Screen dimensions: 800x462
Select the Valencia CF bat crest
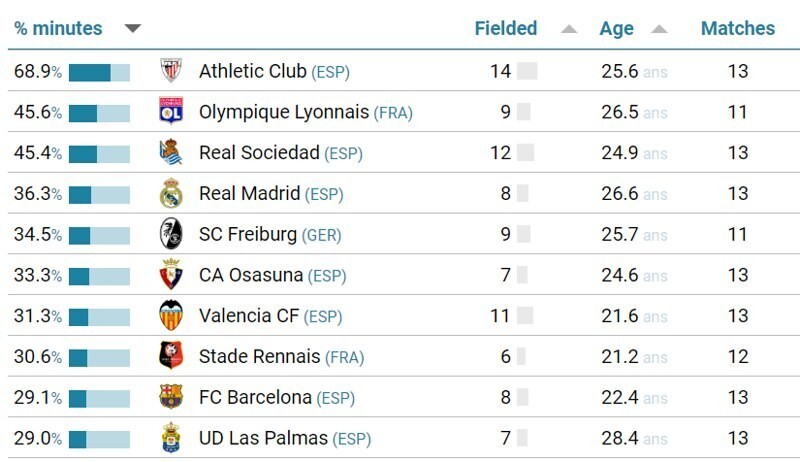coord(171,315)
